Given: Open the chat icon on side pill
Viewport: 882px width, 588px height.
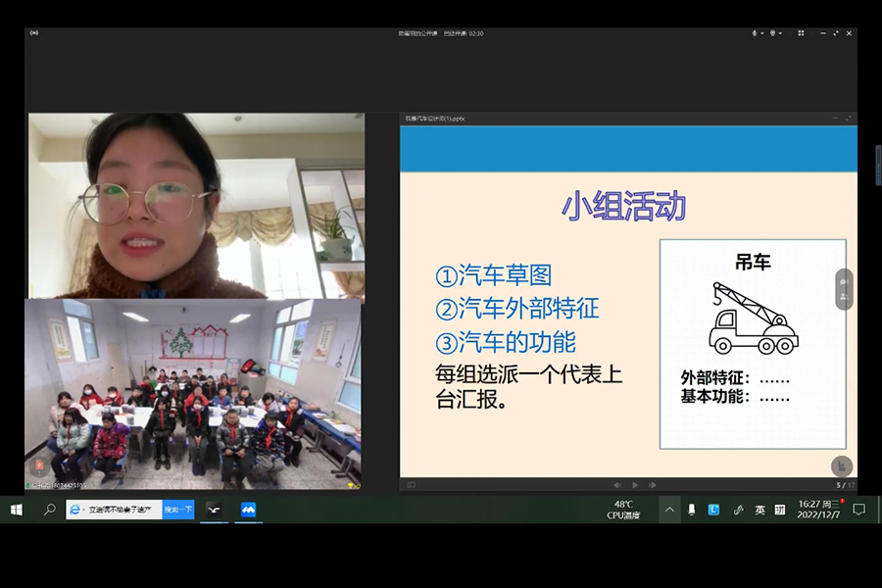Looking at the screenshot, I should pyautogui.click(x=844, y=281).
